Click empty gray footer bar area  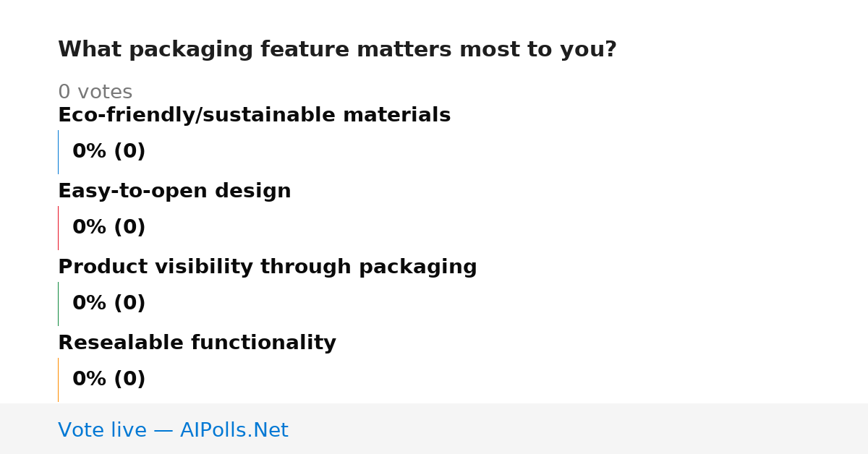coord(579,429)
